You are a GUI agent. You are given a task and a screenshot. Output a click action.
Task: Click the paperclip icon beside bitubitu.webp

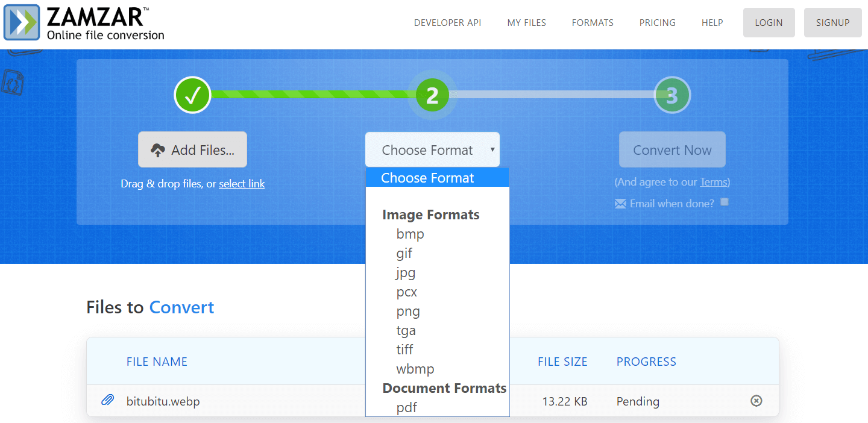(x=108, y=401)
